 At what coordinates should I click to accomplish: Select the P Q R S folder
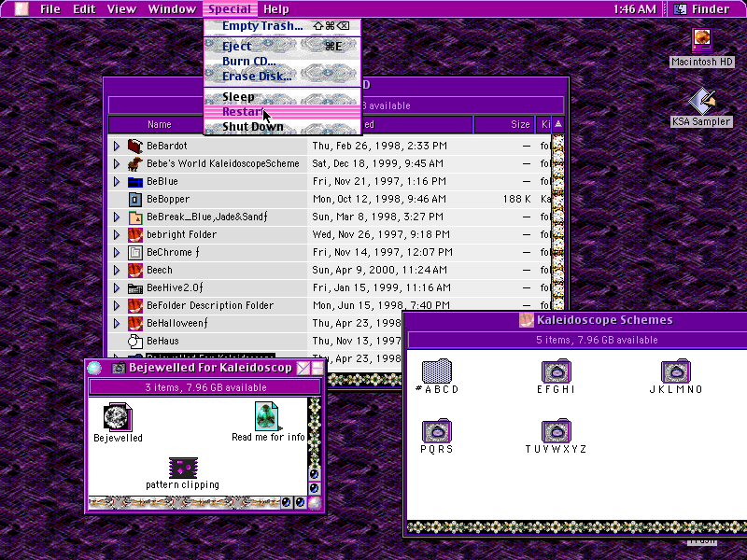(x=437, y=430)
